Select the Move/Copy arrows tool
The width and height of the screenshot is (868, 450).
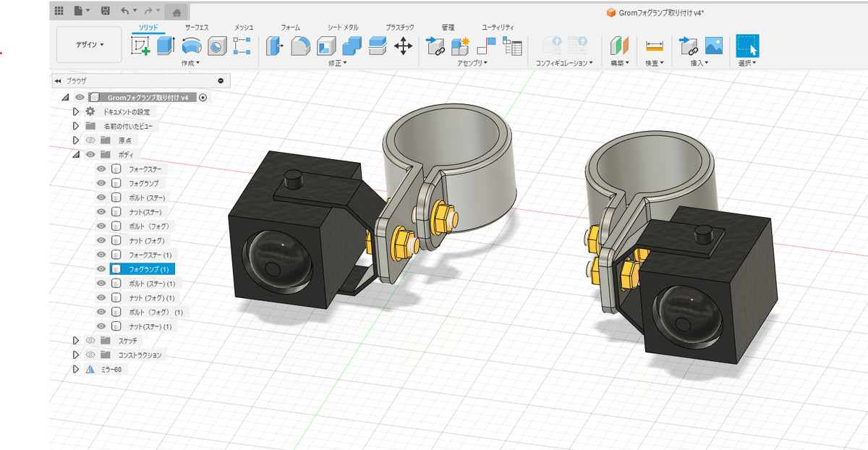[x=403, y=46]
